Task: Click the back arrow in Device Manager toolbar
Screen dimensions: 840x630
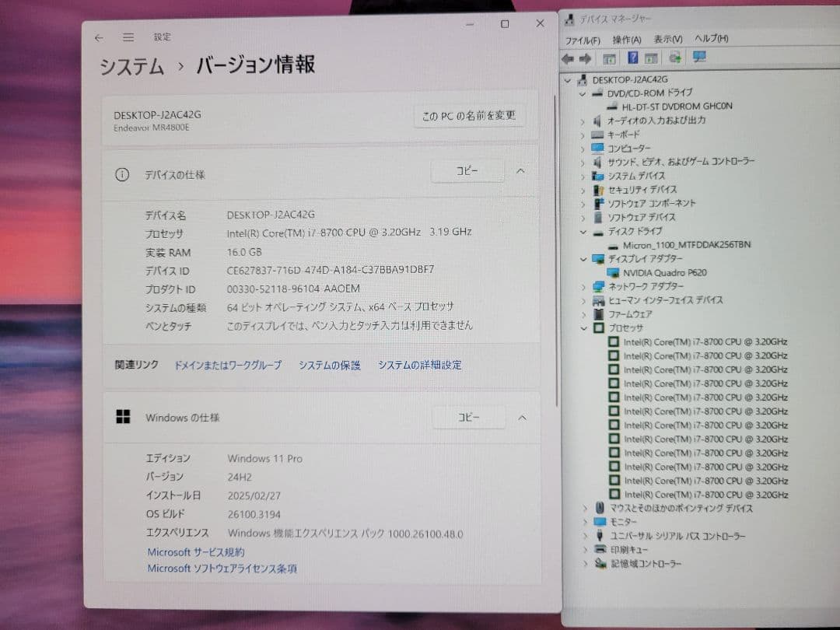Action: coord(567,59)
